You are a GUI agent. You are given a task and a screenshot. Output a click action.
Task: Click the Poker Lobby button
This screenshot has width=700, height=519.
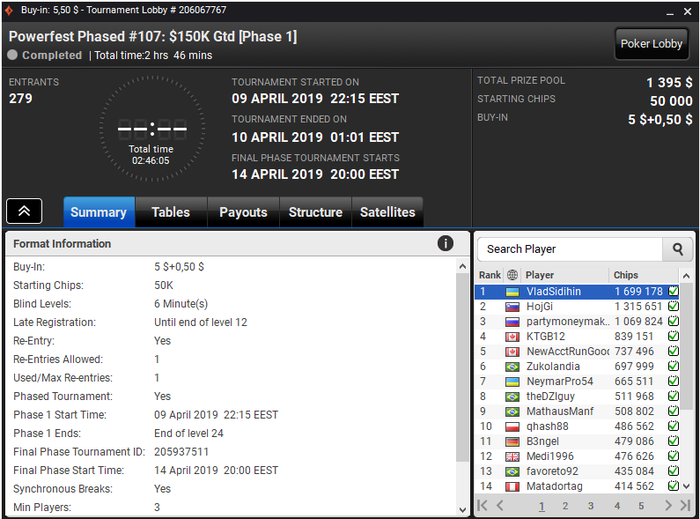[x=651, y=44]
